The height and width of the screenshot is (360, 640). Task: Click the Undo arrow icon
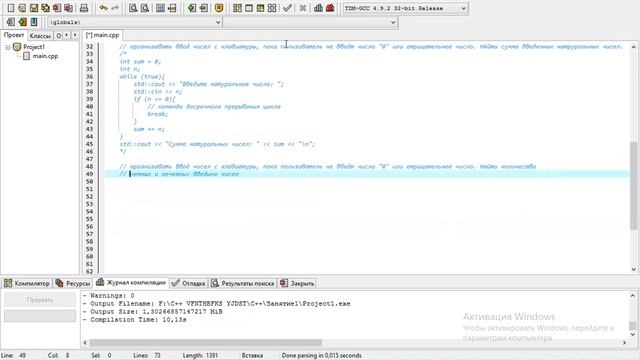pos(104,8)
